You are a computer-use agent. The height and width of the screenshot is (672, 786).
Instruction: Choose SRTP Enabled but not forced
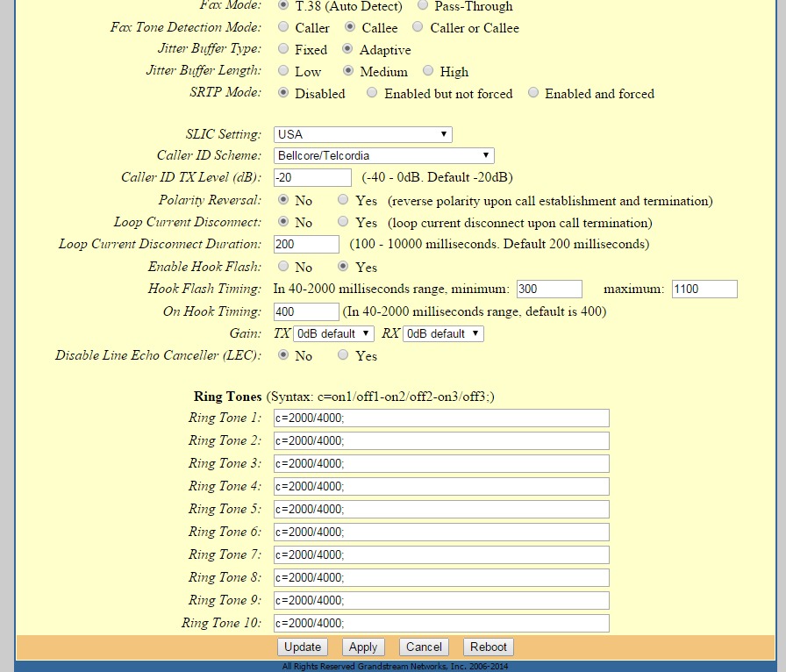(x=372, y=93)
